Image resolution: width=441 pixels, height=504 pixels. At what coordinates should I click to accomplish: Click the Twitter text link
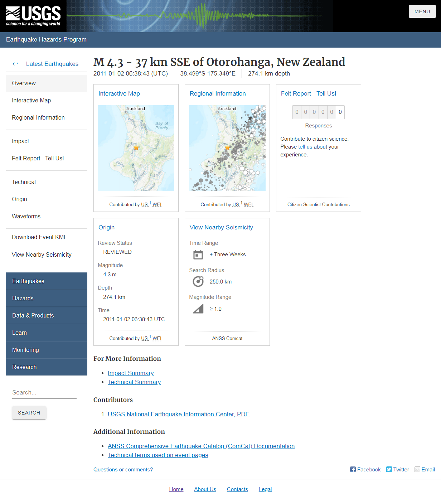[x=401, y=470]
